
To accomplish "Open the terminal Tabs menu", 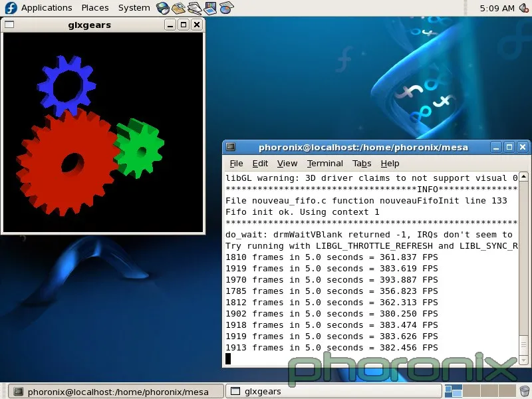I will (362, 164).
